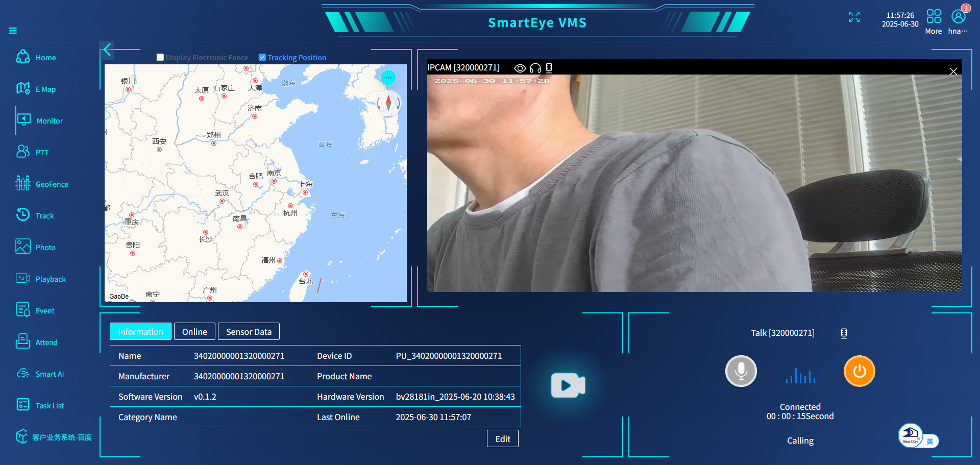Open the GeoFence menu item in sidebar
The image size is (980, 465).
(x=52, y=184)
